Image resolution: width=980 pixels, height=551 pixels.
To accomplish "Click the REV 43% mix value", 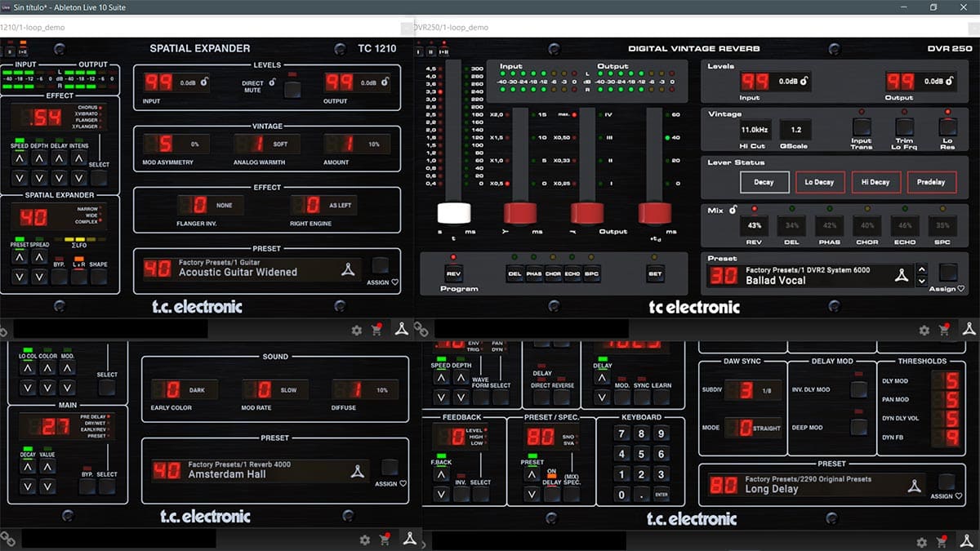I will click(x=755, y=225).
